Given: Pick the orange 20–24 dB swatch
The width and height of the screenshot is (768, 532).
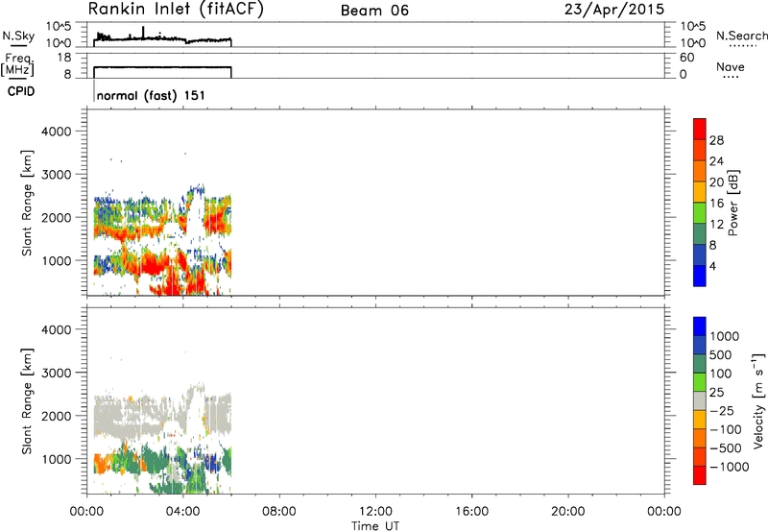Looking at the screenshot, I should pyautogui.click(x=700, y=171).
